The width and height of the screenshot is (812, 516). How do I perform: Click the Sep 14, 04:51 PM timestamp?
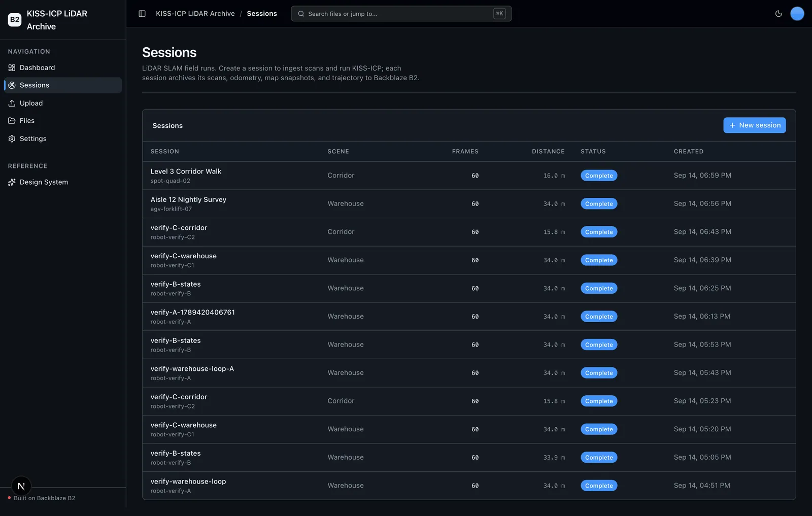pyautogui.click(x=702, y=486)
